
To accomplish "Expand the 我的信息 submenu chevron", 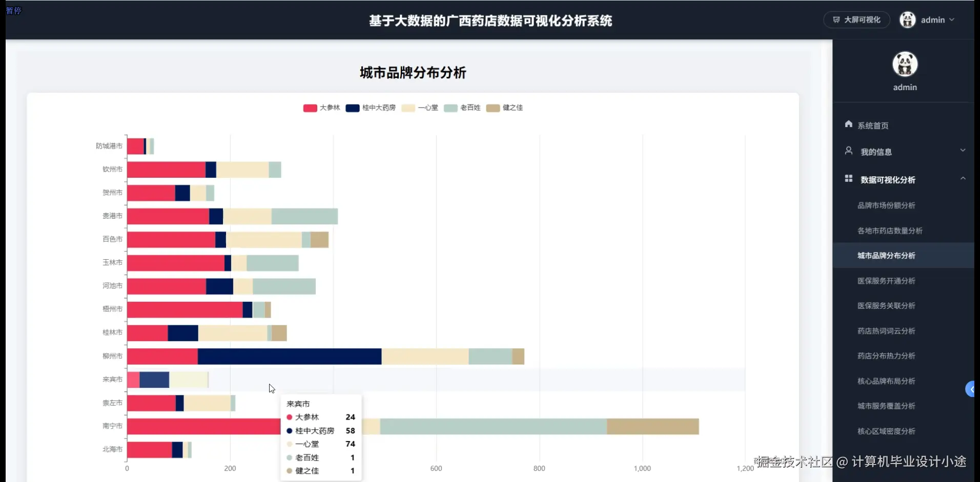I will click(x=963, y=151).
